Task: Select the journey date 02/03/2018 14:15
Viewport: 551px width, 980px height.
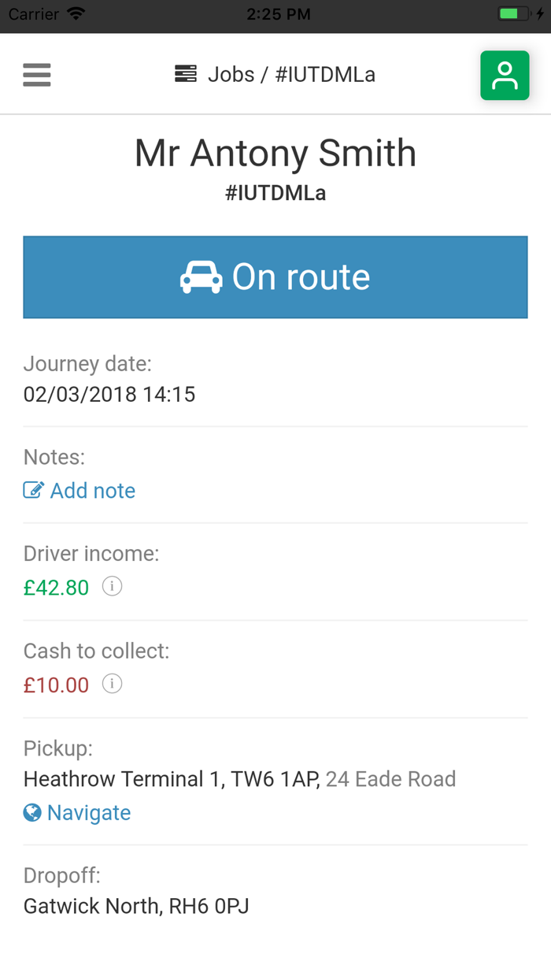Action: pos(109,394)
